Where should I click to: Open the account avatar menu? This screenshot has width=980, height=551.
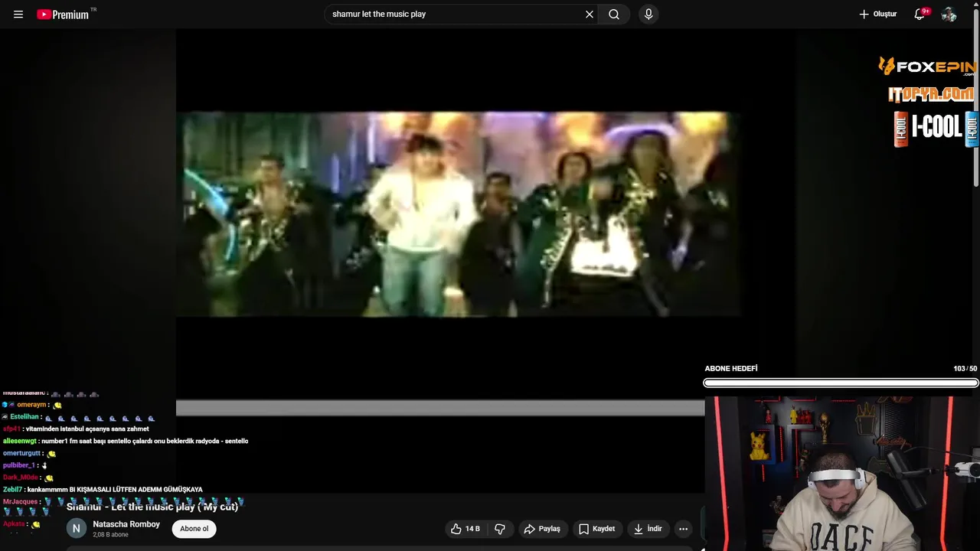949,15
